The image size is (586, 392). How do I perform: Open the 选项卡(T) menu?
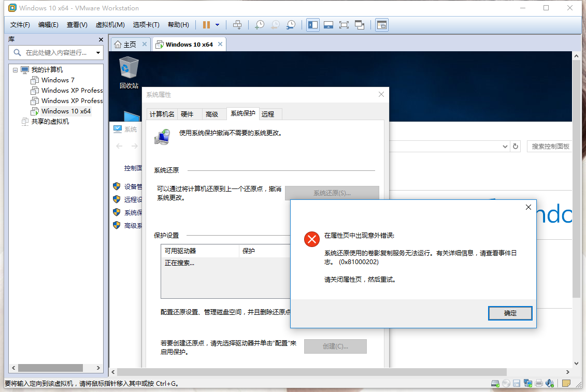coord(146,25)
